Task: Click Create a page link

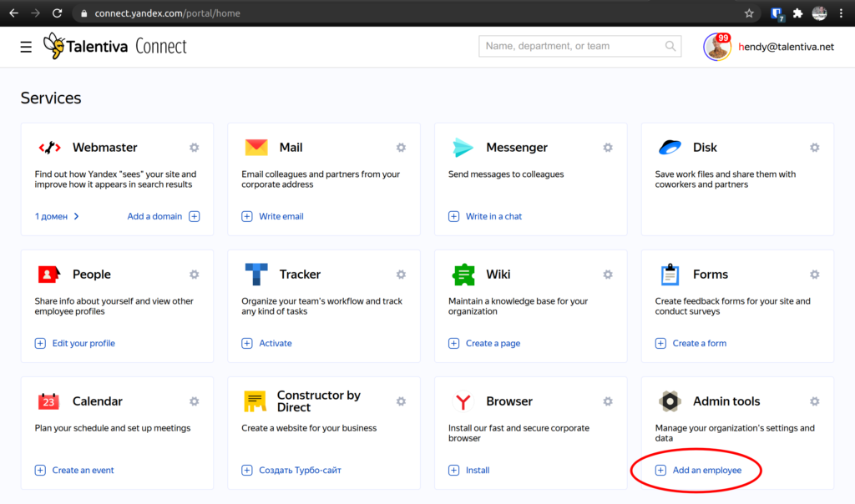Action: click(493, 343)
